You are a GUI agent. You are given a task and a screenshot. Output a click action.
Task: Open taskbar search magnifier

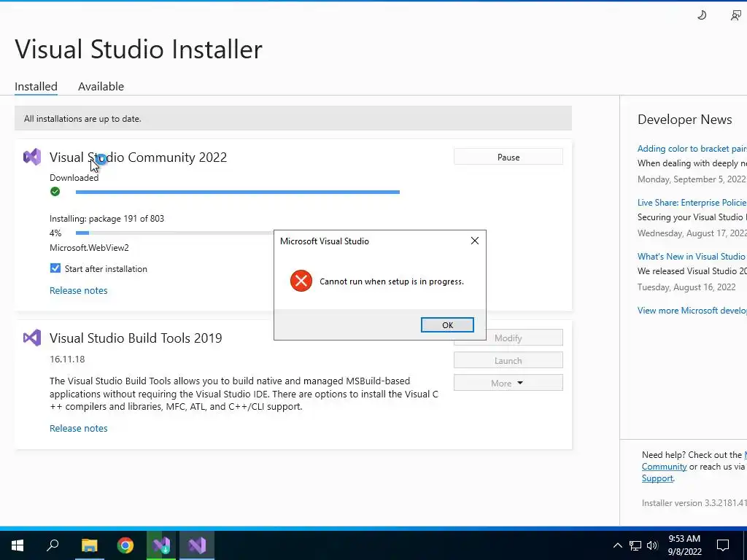point(53,545)
